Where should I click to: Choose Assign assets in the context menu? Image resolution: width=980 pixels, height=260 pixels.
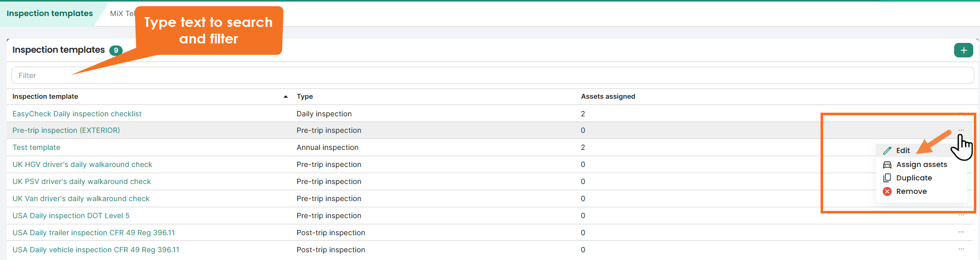922,164
